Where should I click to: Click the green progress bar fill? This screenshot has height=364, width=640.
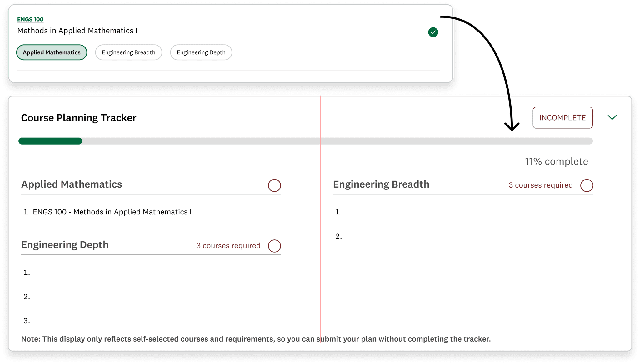(x=50, y=141)
